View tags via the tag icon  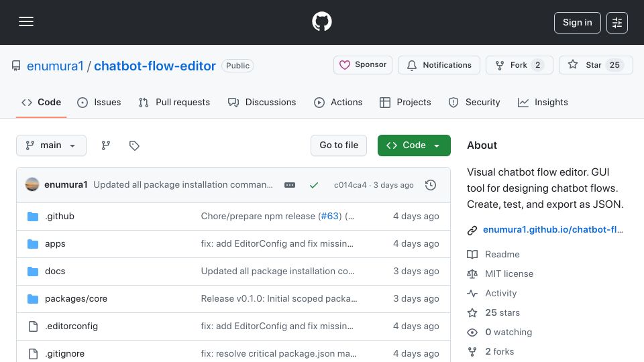click(x=134, y=145)
